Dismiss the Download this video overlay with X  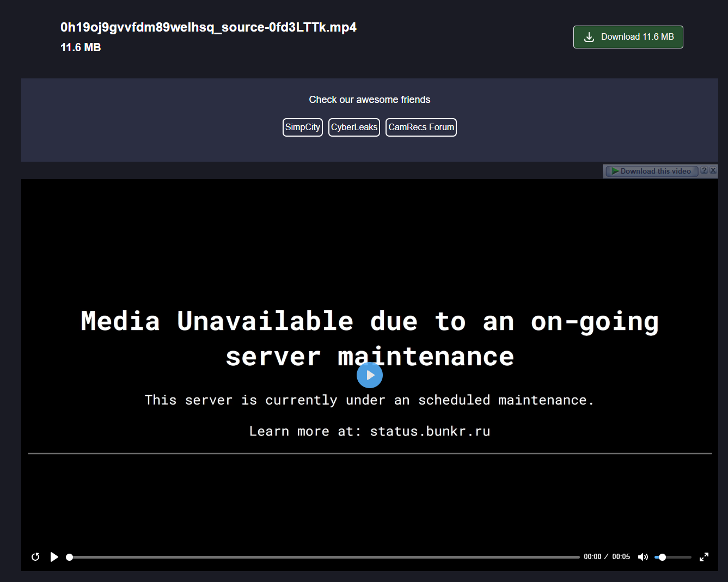pos(713,170)
